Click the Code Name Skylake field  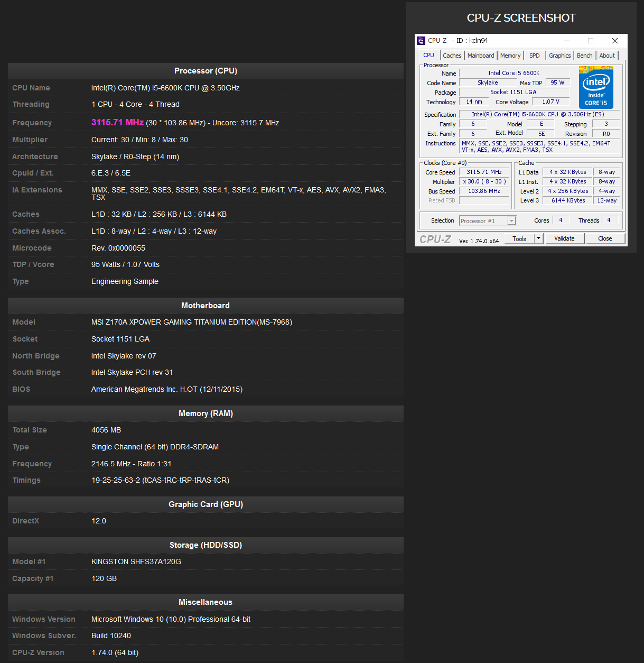tap(488, 82)
